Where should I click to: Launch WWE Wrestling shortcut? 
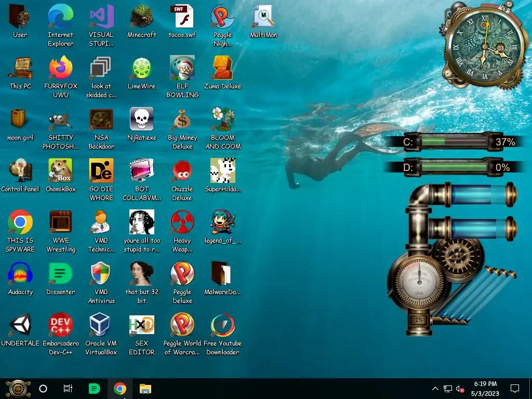[60, 231]
